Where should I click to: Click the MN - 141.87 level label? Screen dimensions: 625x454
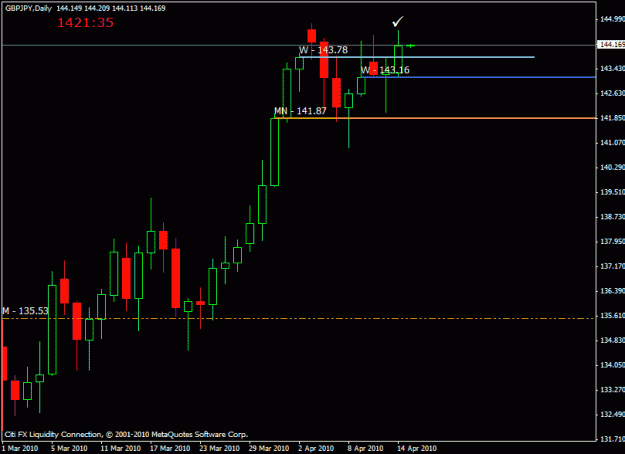tap(300, 111)
